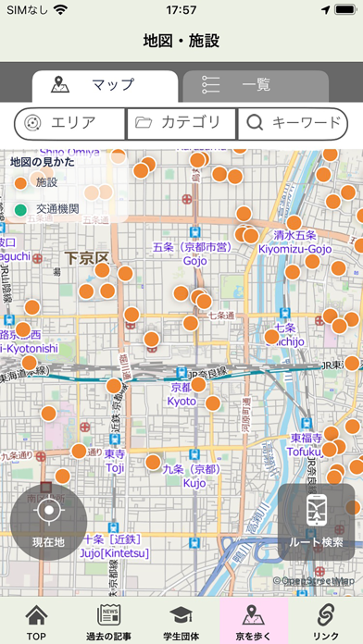Screen dimensions: 363x644
Task: Switch to the マップ tab
Action: [105, 86]
